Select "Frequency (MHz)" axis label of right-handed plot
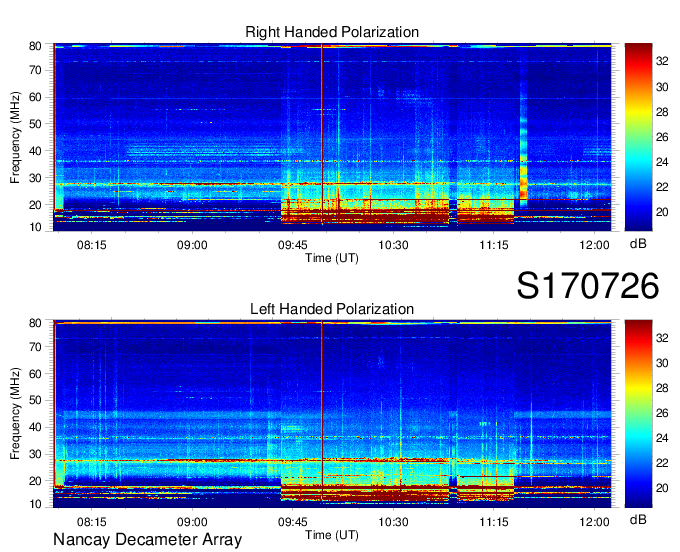680x552 pixels. click(15, 137)
